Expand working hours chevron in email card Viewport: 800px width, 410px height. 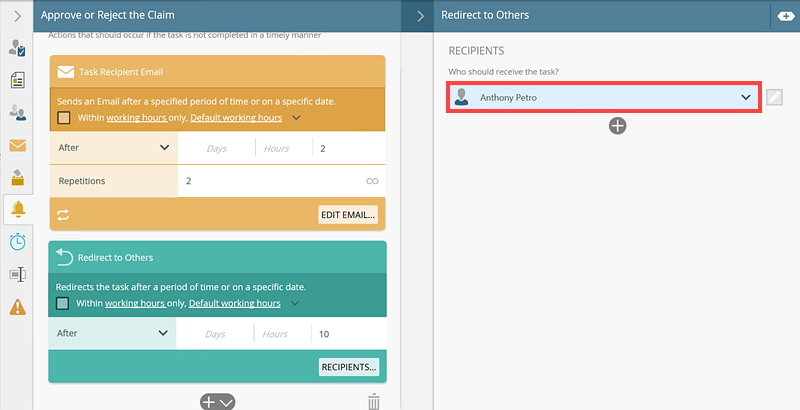click(x=296, y=118)
